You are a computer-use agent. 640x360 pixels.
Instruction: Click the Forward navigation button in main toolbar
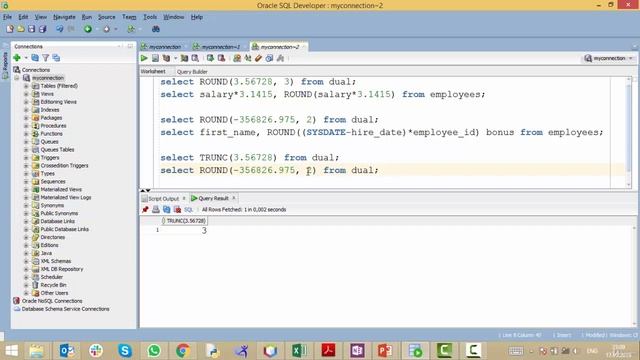pyautogui.click(x=107, y=29)
